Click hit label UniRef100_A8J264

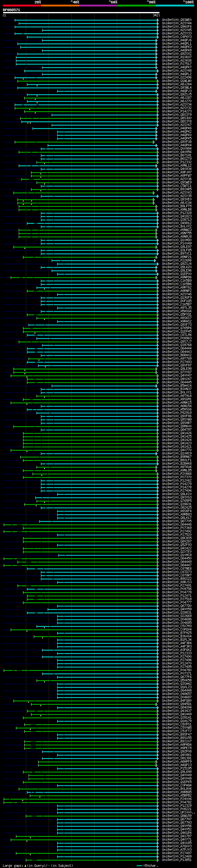click(x=177, y=84)
